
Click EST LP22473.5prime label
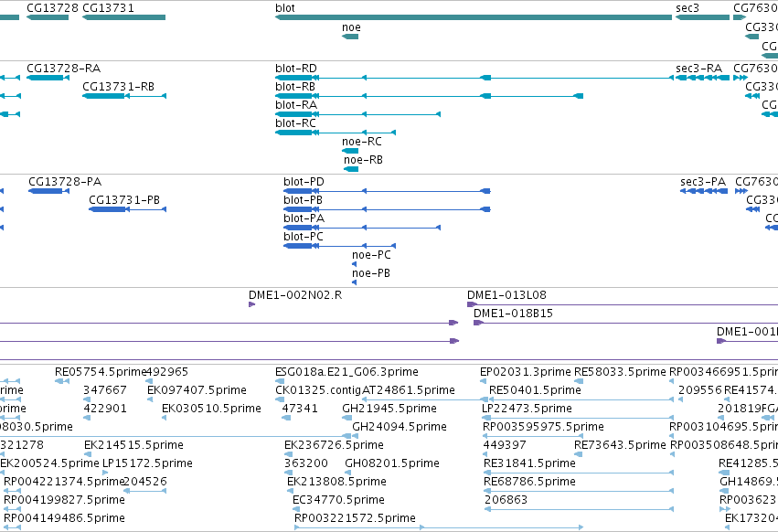pyautogui.click(x=527, y=409)
